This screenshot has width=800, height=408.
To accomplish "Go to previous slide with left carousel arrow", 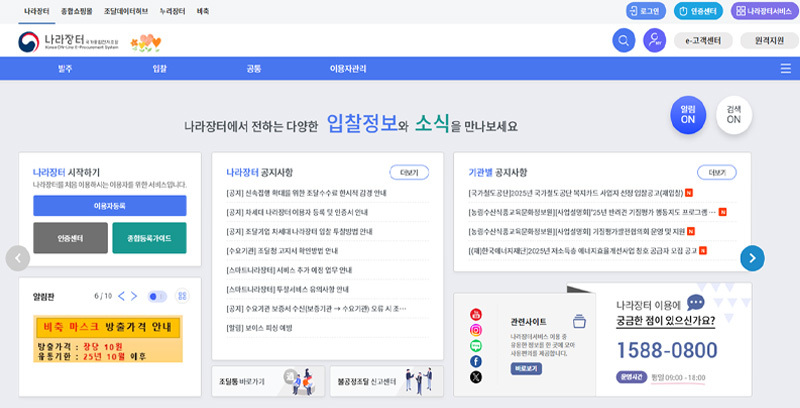I will point(18,258).
